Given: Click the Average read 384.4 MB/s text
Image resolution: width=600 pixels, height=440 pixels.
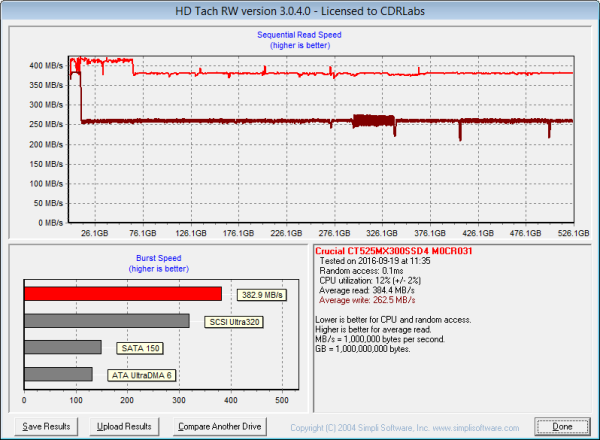Looking at the screenshot, I should (x=365, y=290).
